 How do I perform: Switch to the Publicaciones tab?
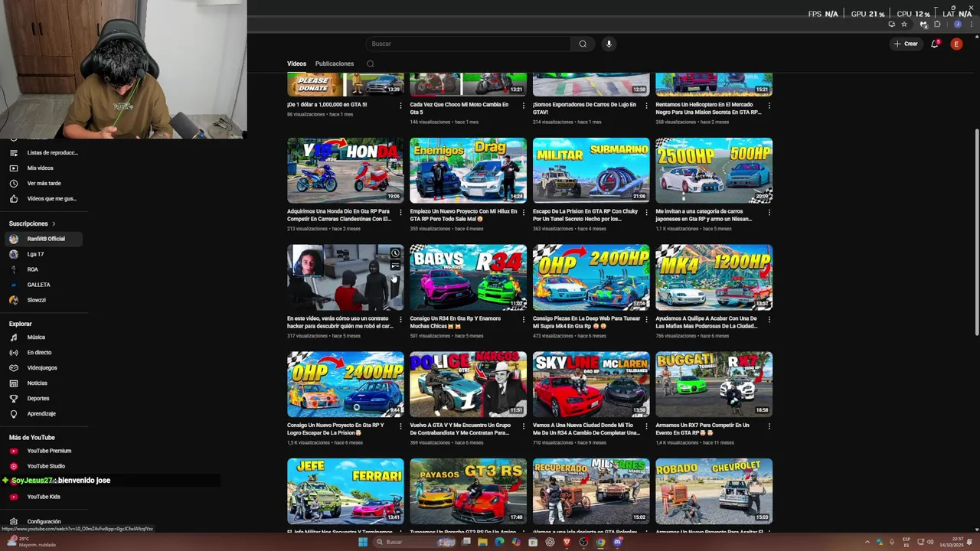(335, 64)
